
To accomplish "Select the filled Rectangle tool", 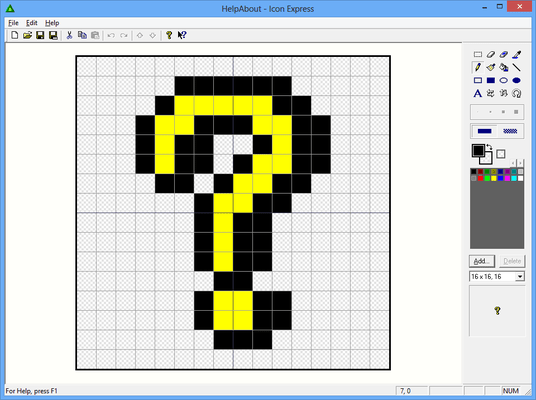I will (x=491, y=80).
